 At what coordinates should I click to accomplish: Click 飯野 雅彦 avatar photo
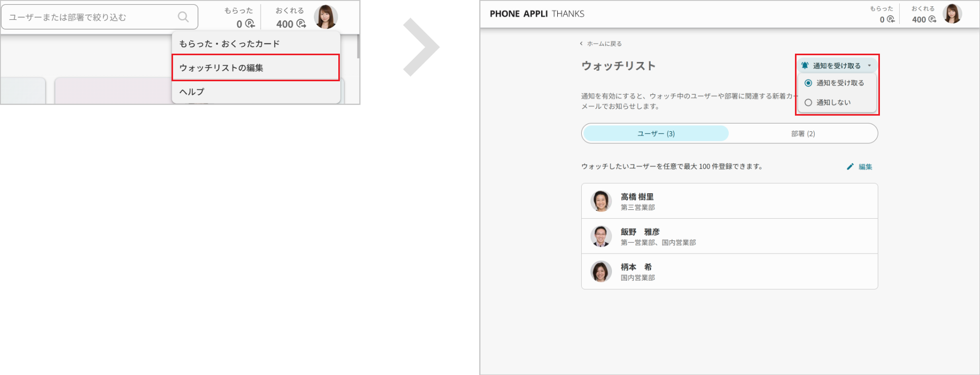coord(601,236)
